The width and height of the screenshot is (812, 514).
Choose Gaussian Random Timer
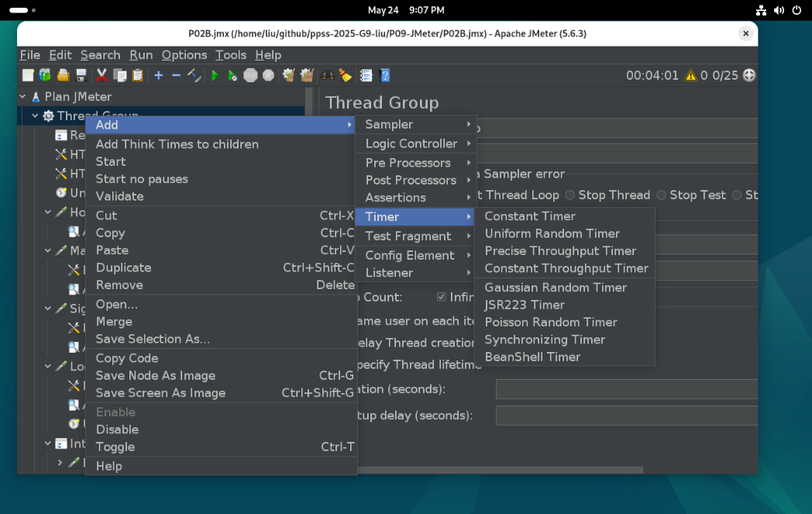[565, 288]
